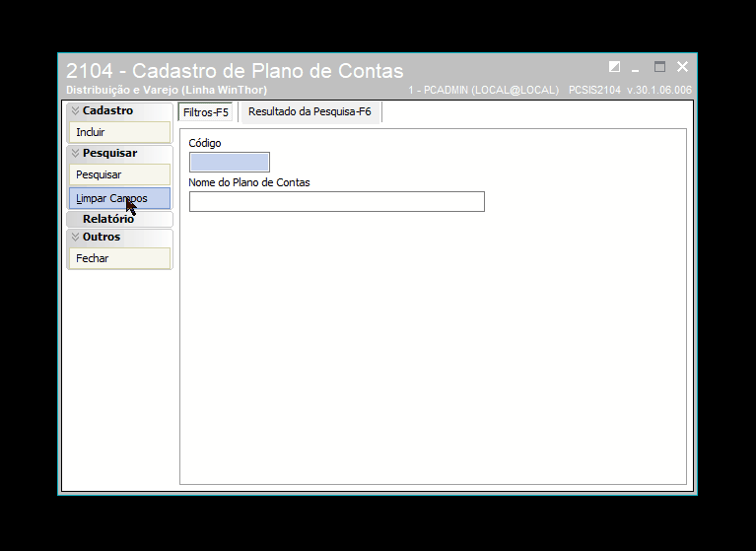
Task: Click the version label v.30.1.06.006
Action: pos(659,90)
